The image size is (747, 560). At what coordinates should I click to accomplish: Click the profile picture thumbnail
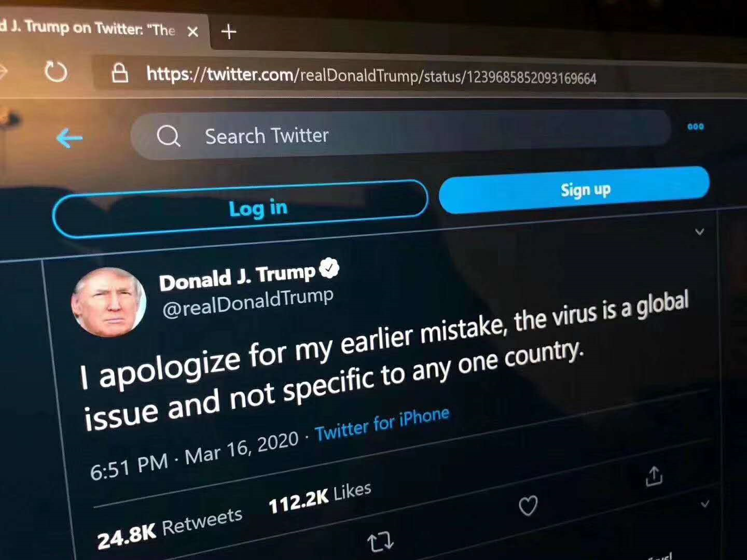109,302
